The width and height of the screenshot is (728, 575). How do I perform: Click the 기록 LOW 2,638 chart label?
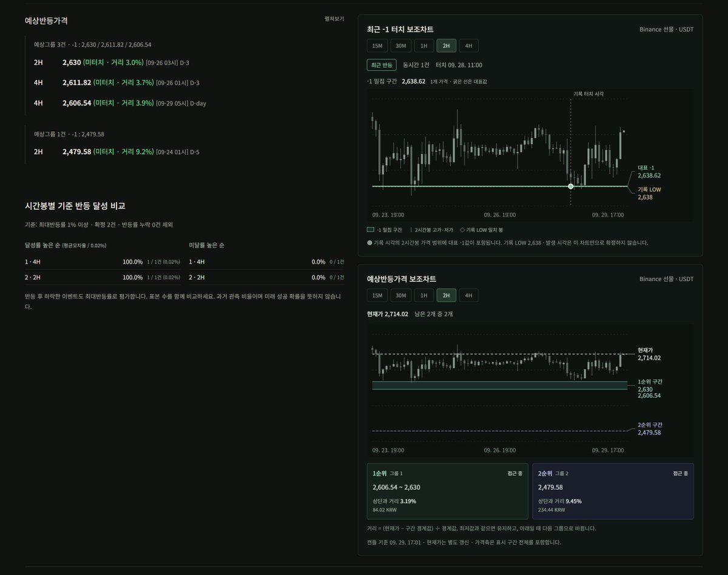[649, 193]
